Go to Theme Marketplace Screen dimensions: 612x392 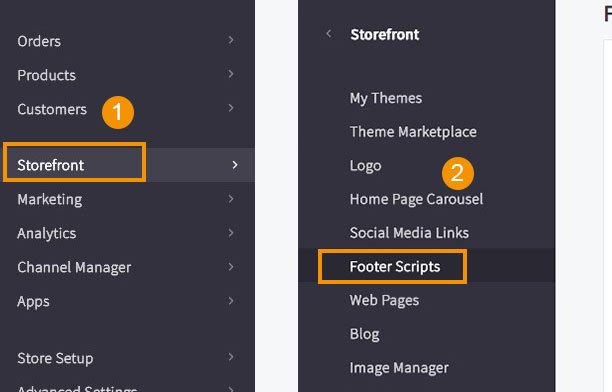tap(413, 132)
